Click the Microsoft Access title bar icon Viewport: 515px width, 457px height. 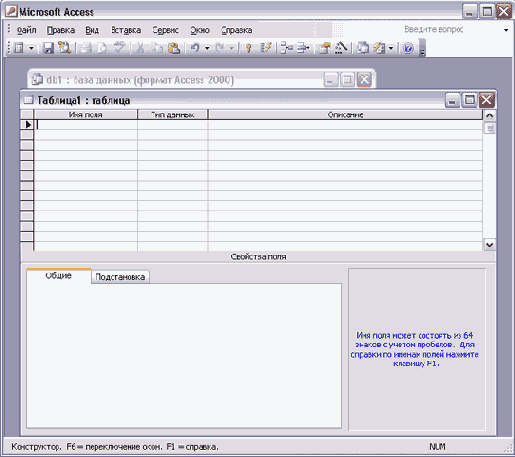(x=11, y=11)
